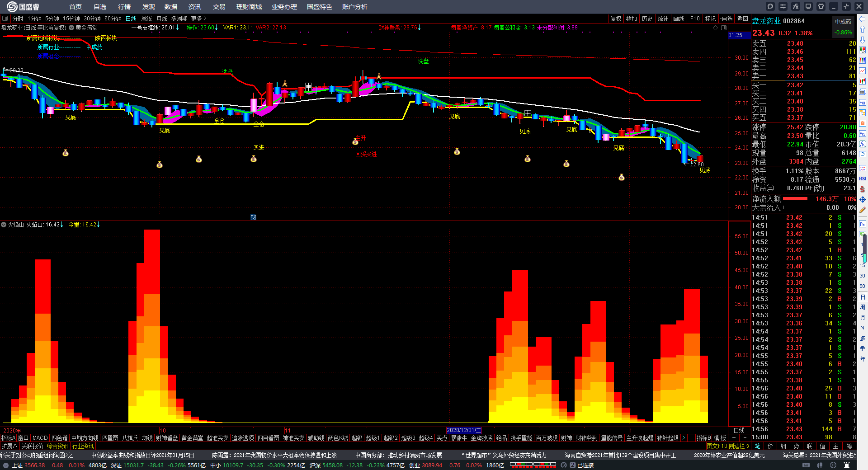Open the multicolor quote list sidebar icon
868x470 pixels.
[863, 61]
